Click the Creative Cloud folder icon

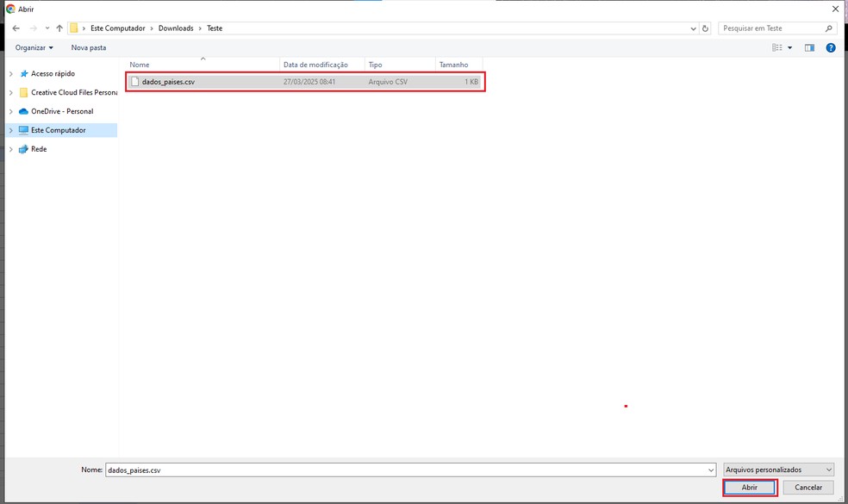point(23,92)
